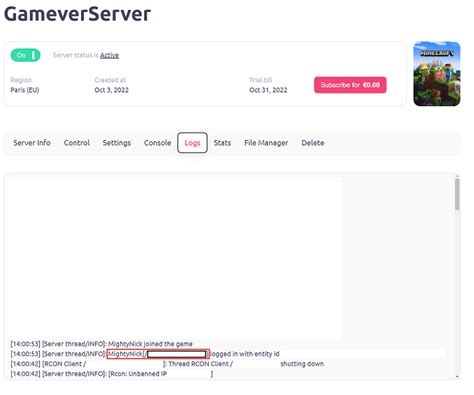Select the Logs tab
This screenshot has width=474, height=395.
tap(192, 143)
